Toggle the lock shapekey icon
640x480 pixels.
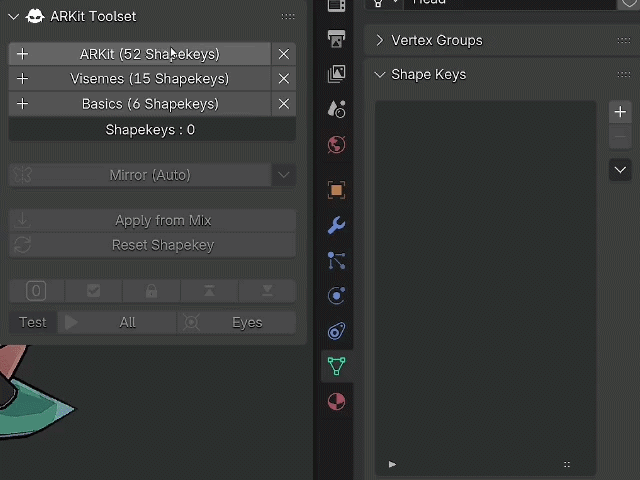point(151,291)
